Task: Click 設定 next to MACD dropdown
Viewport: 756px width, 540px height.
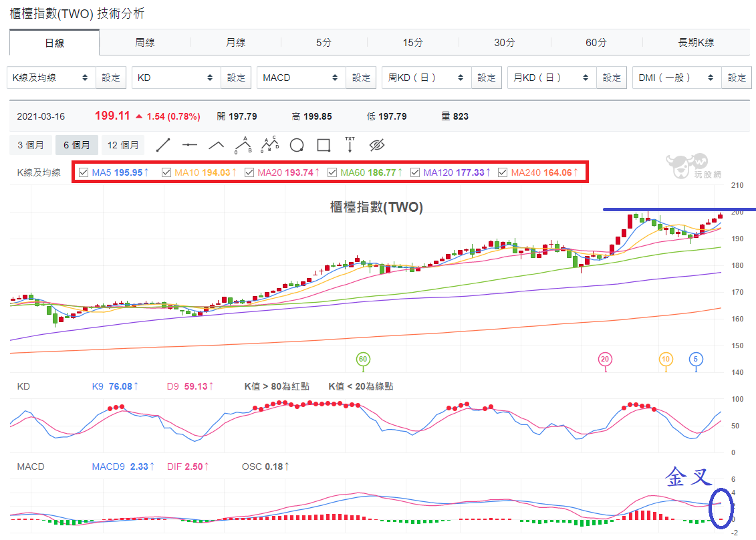Action: (361, 78)
